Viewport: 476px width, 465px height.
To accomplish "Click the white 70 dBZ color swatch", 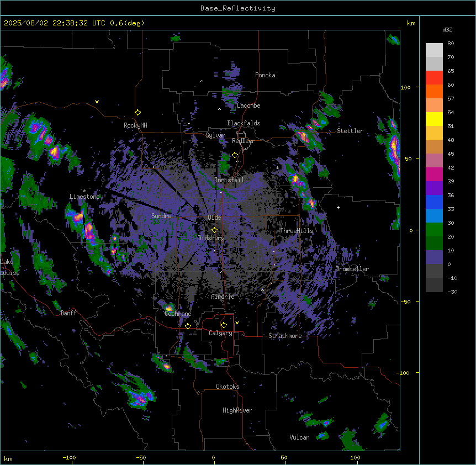I will click(x=434, y=50).
